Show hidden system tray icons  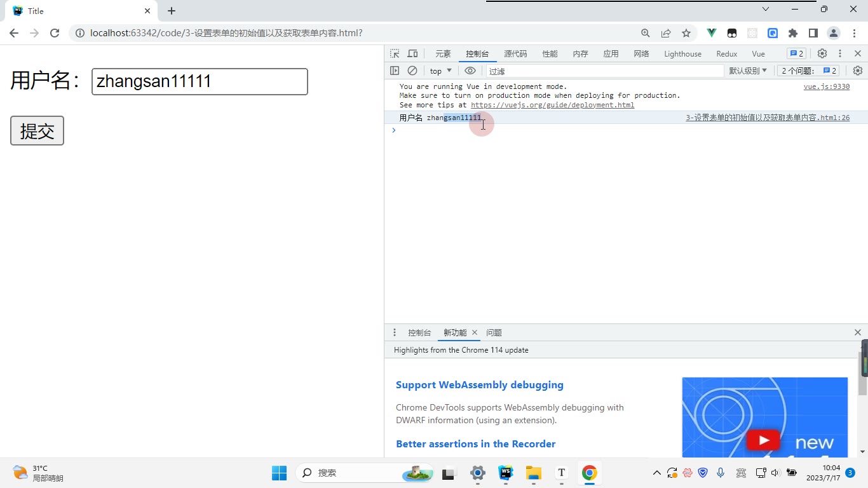point(657,473)
